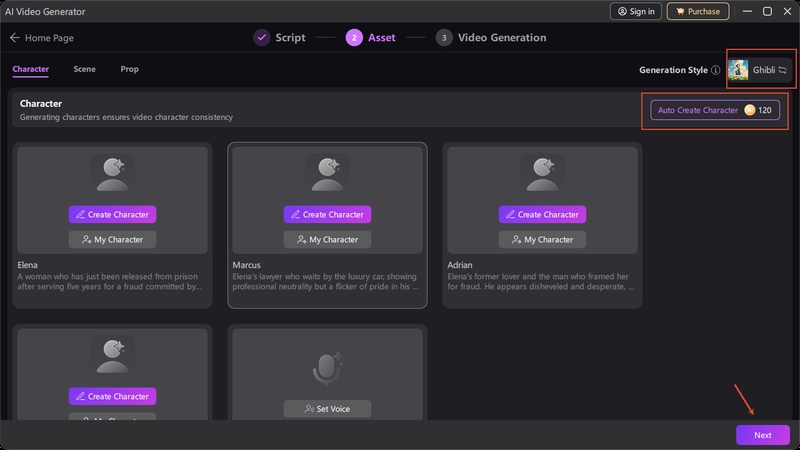Switch generation style via the Ghibli swap arrows
800x450 pixels.
(783, 70)
